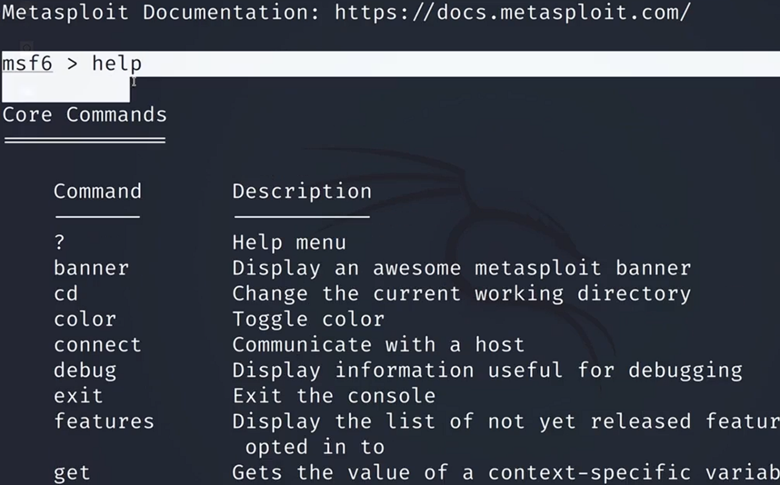The width and height of the screenshot is (780, 485).
Task: Click the 'cd' command name
Action: (66, 293)
